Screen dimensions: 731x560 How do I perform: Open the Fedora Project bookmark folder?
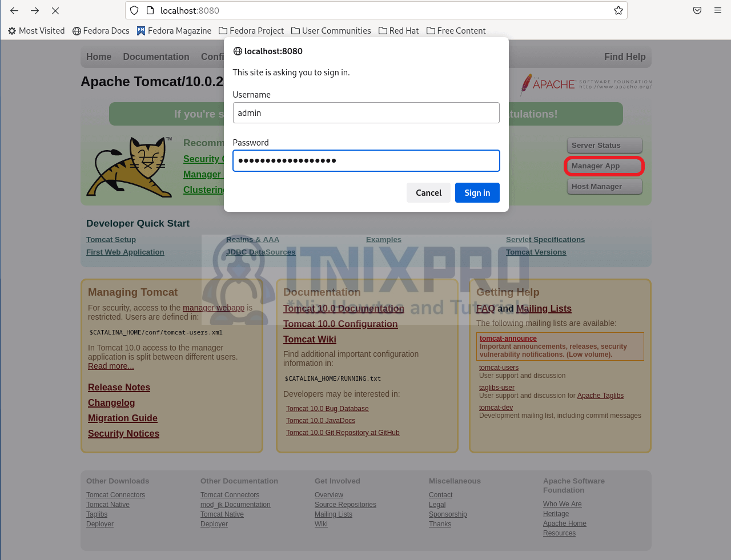251,31
